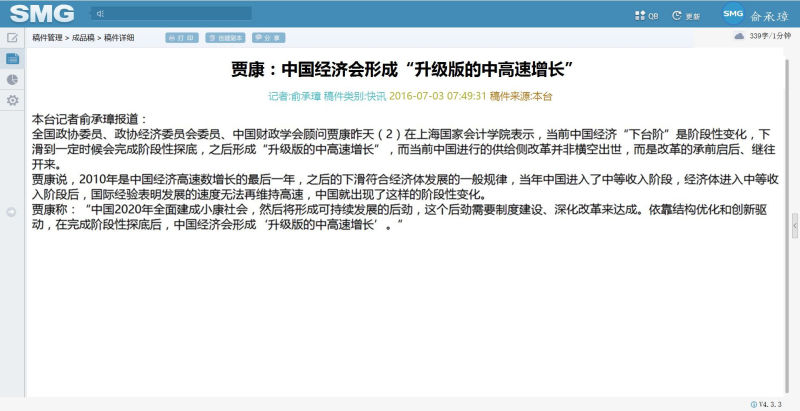This screenshot has width=800, height=411.
Task: Open the edit/compose icon in left sidebar
Action: pyautogui.click(x=12, y=38)
